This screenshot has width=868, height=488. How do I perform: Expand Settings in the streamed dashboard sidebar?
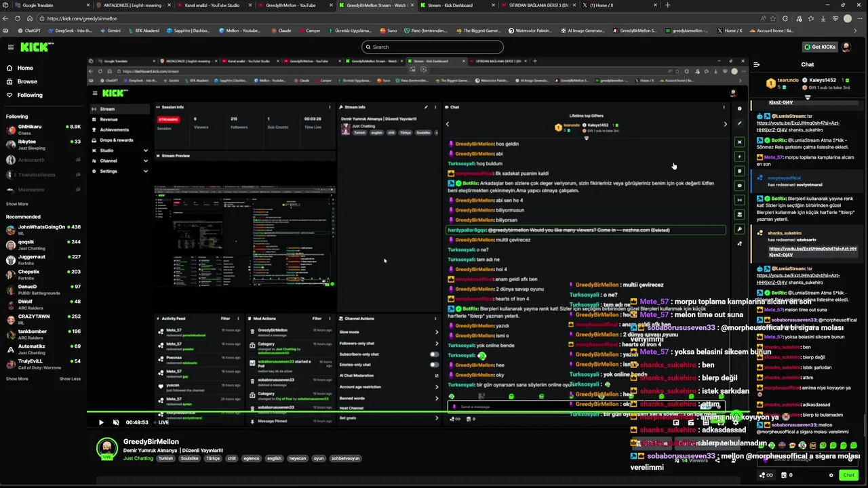(145, 171)
